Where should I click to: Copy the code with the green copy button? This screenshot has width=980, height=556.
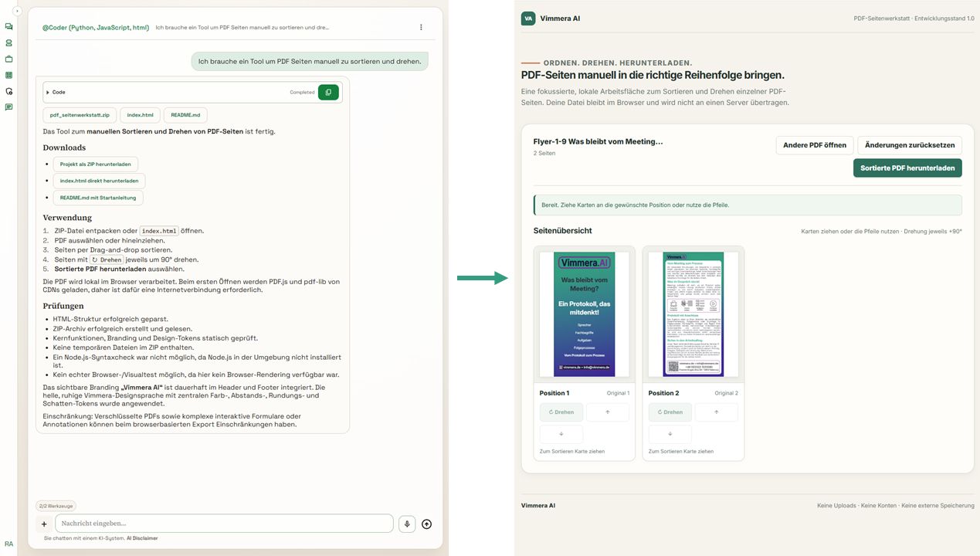coord(328,92)
